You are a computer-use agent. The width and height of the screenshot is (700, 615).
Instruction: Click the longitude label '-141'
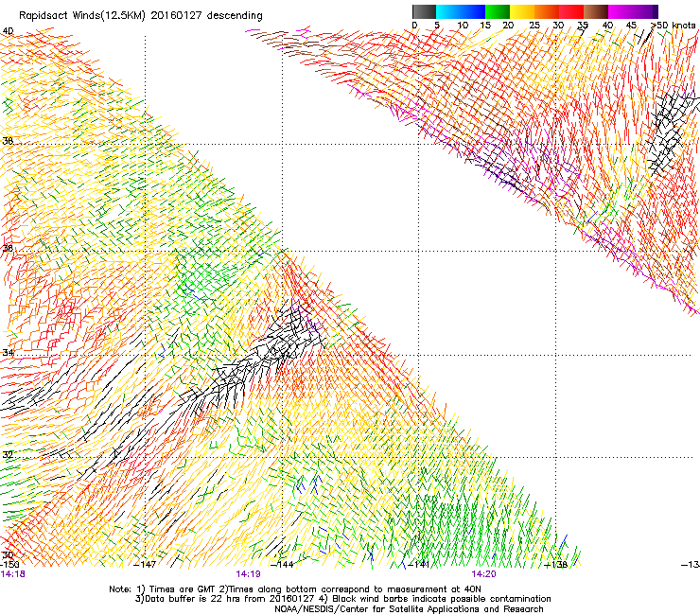click(x=419, y=564)
